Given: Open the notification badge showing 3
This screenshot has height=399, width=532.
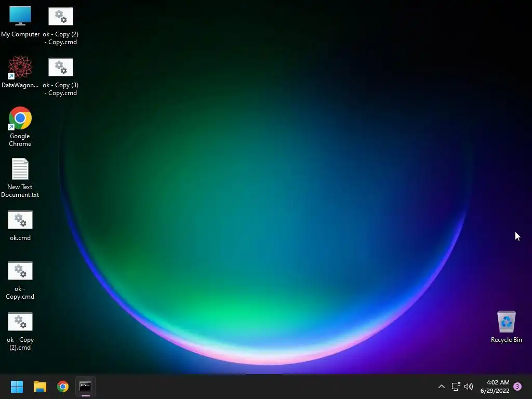Looking at the screenshot, I should pyautogui.click(x=517, y=387).
